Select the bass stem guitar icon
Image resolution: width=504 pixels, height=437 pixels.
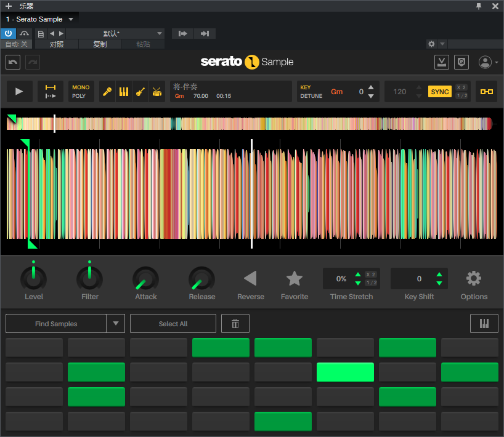(x=140, y=92)
